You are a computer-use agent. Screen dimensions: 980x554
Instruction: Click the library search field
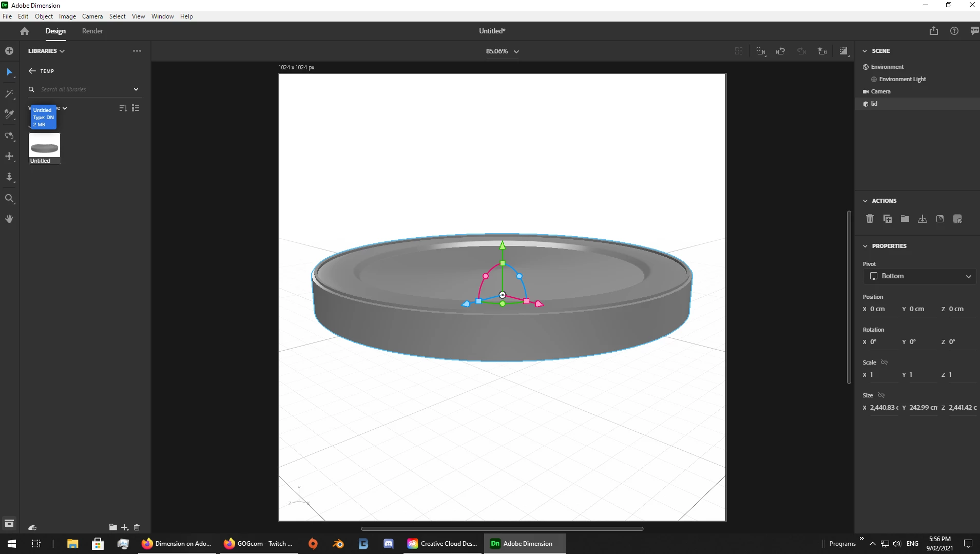click(x=85, y=89)
